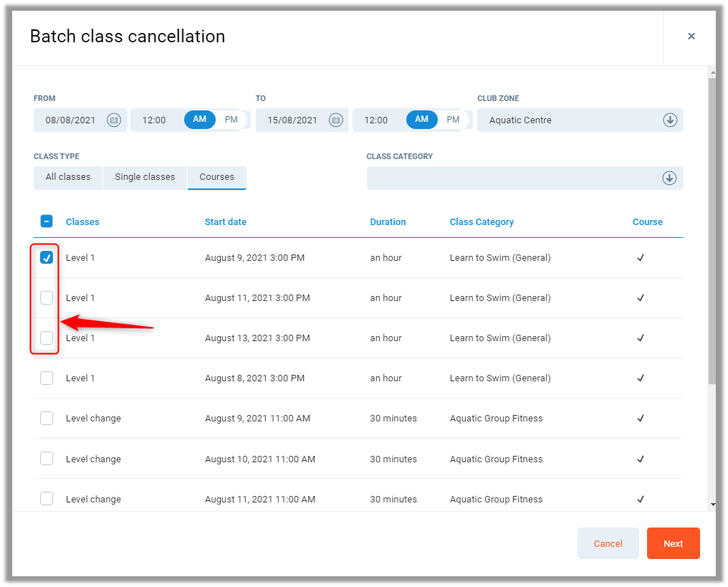Select the All classes tab
Screen dimensions: 728x587
coord(68,177)
